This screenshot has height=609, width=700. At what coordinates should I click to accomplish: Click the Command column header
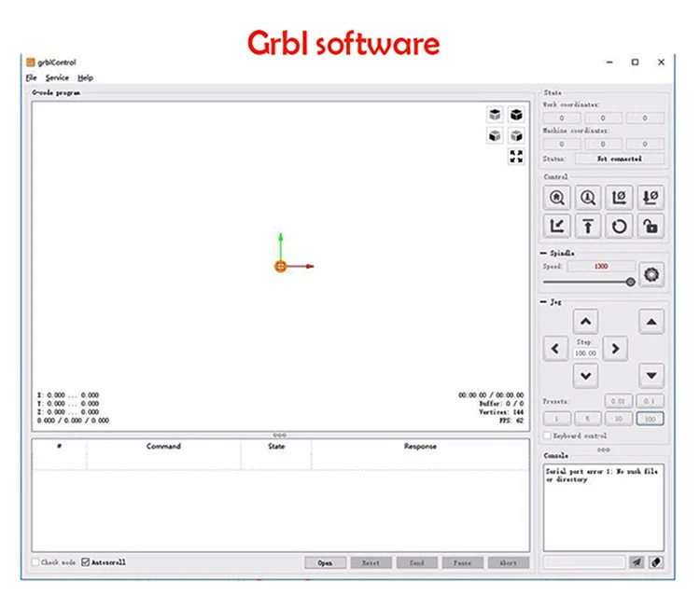pyautogui.click(x=163, y=446)
